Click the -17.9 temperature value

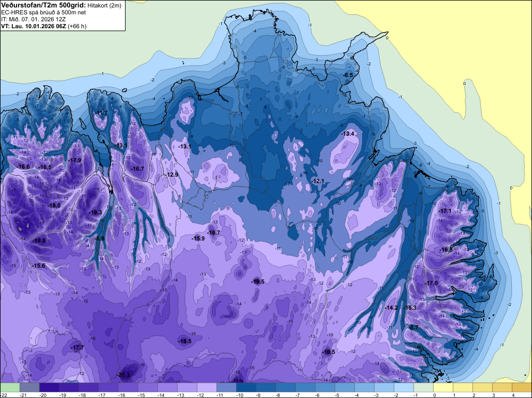(74, 160)
